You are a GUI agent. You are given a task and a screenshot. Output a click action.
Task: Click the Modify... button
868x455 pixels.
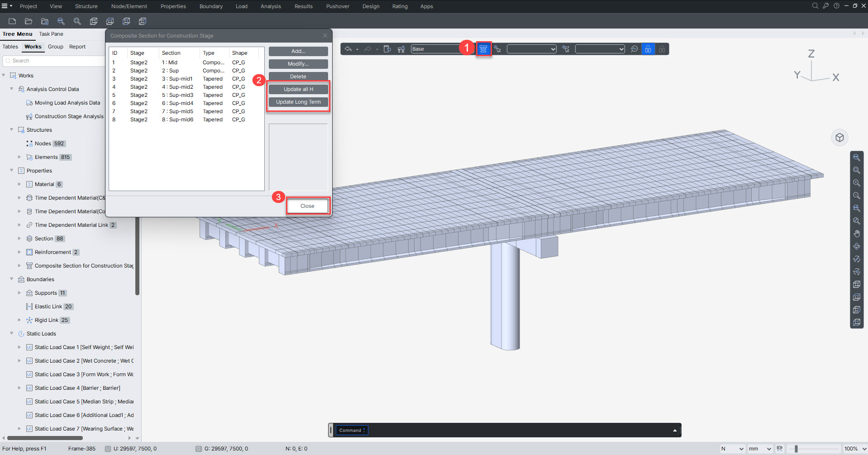pos(298,64)
